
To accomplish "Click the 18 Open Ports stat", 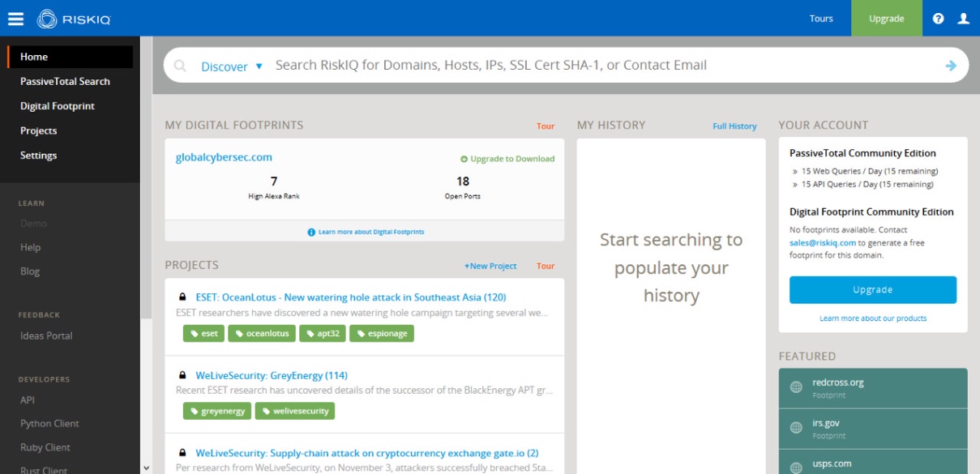I will (463, 187).
